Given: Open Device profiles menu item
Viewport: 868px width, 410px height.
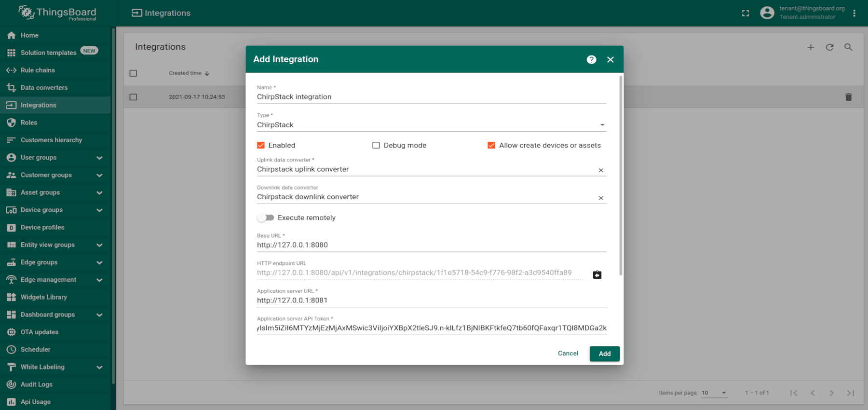Looking at the screenshot, I should (55, 227).
